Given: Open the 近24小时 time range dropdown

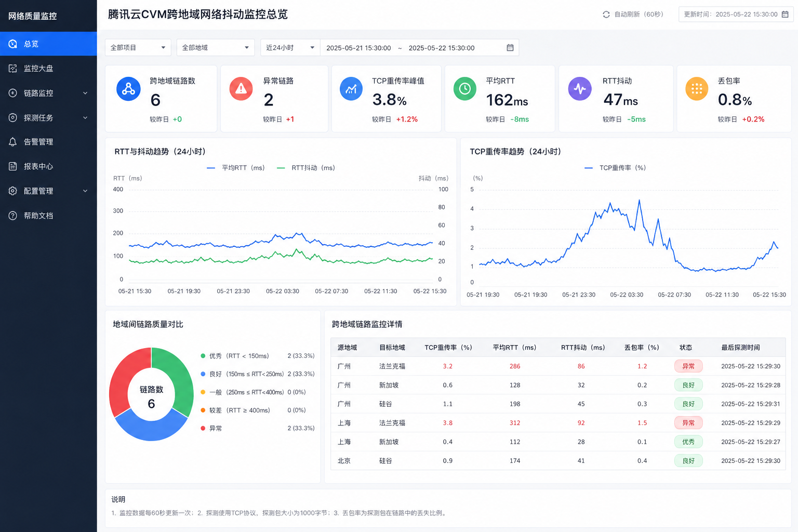Looking at the screenshot, I should click(x=290, y=48).
